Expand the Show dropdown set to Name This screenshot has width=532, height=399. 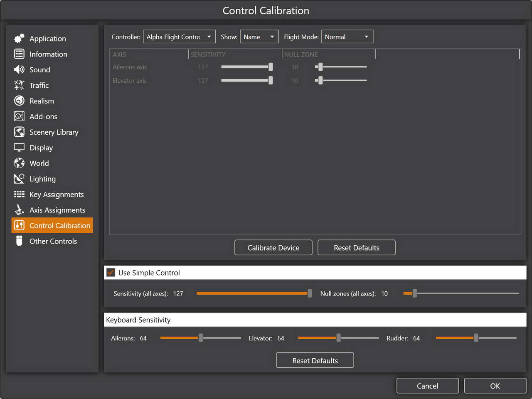click(259, 37)
